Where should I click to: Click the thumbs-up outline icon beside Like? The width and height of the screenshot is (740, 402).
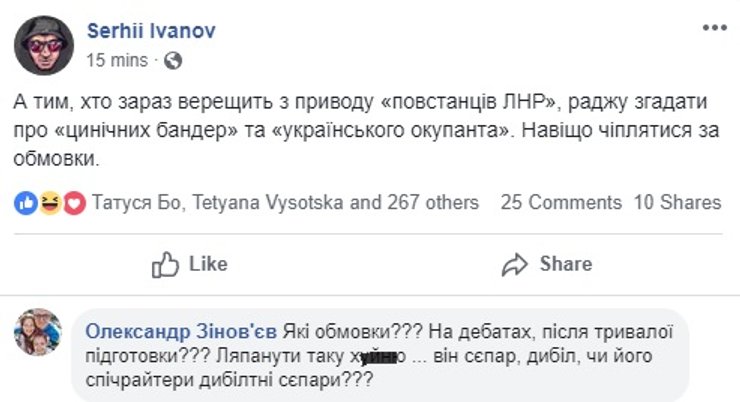(x=164, y=264)
